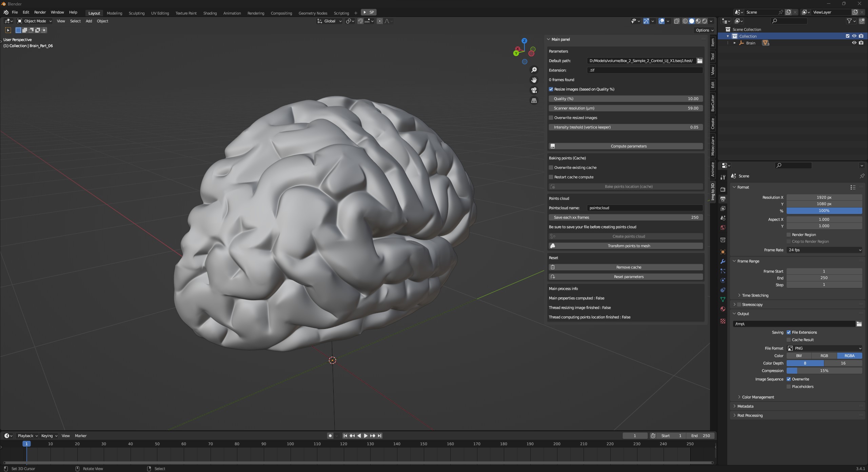Viewport: 868px width, 472px height.
Task: Hide the Brain object in the outliner
Action: tap(854, 43)
